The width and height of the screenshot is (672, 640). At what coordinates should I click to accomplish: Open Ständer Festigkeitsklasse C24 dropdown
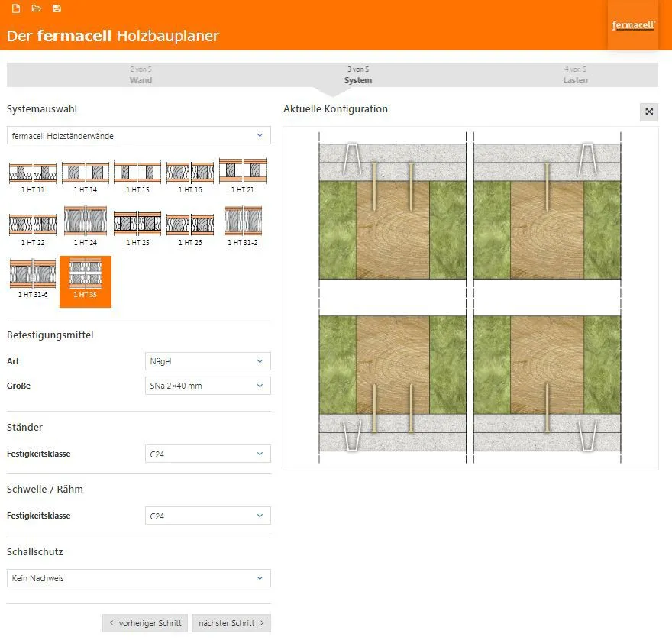coord(208,454)
